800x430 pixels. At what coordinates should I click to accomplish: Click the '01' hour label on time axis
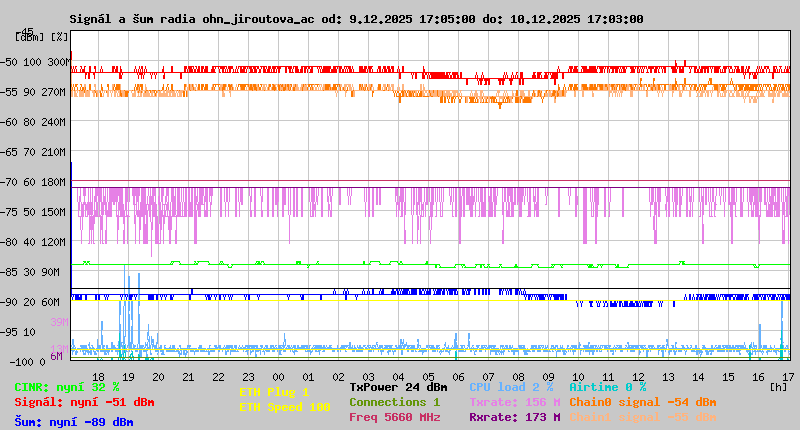point(309,377)
